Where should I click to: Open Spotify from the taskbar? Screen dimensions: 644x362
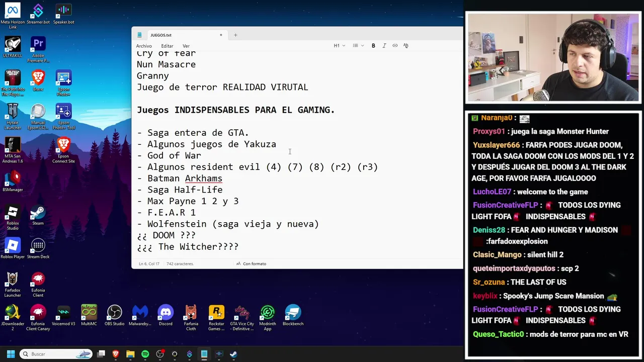145,354
